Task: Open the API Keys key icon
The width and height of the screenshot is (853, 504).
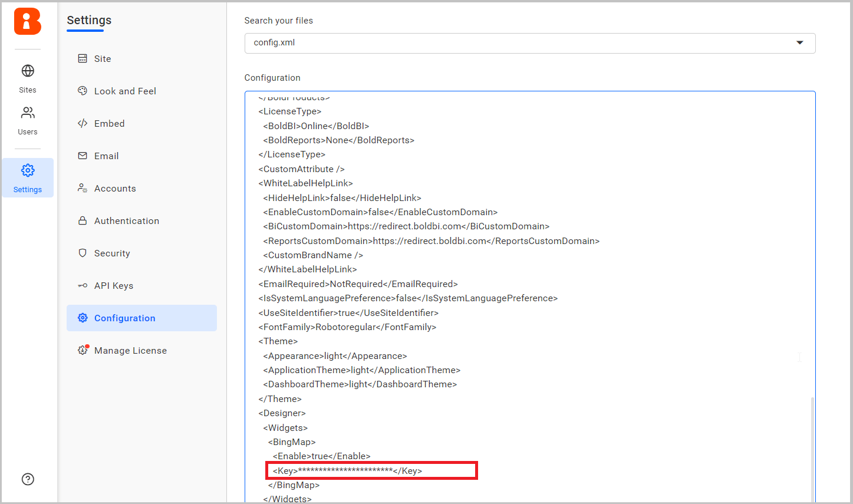Action: pyautogui.click(x=83, y=285)
